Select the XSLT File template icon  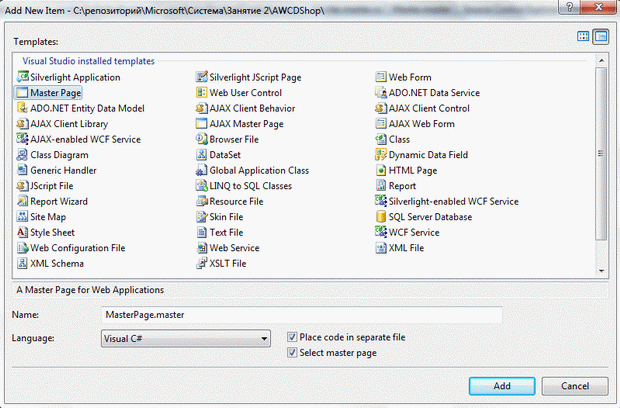tap(201, 264)
